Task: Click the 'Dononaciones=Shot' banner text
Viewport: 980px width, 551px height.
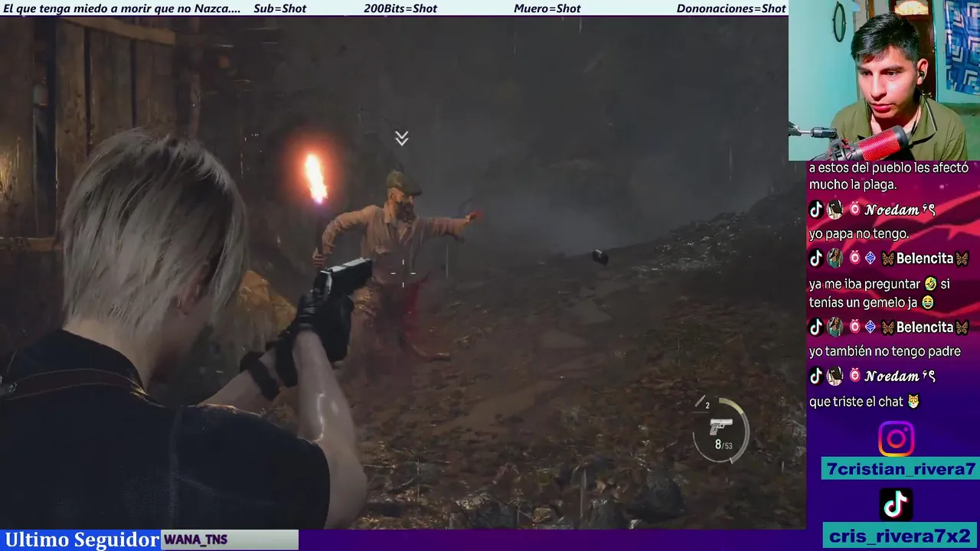Action: 731,8
